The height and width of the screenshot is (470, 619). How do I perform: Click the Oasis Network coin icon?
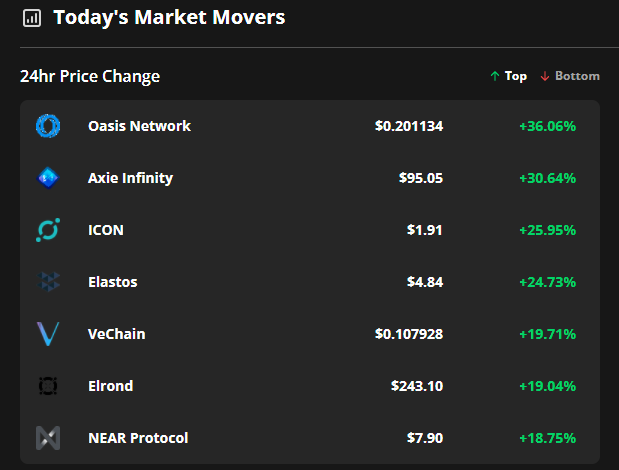[48, 126]
